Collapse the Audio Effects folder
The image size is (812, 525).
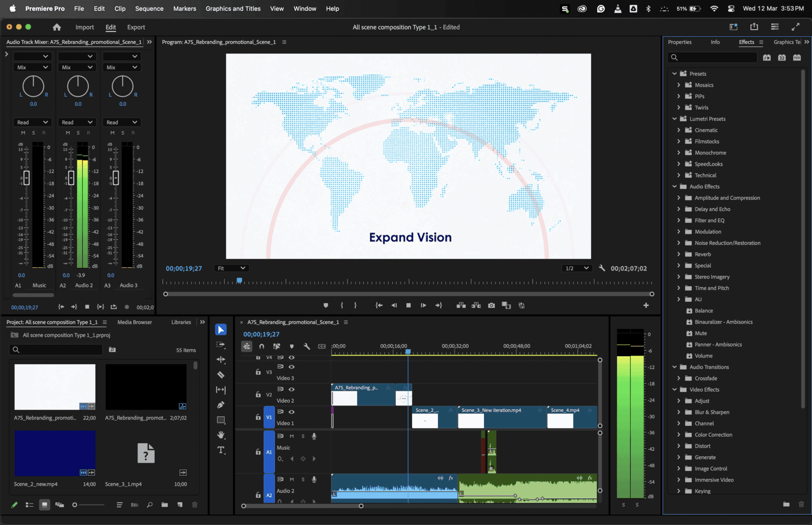click(675, 187)
